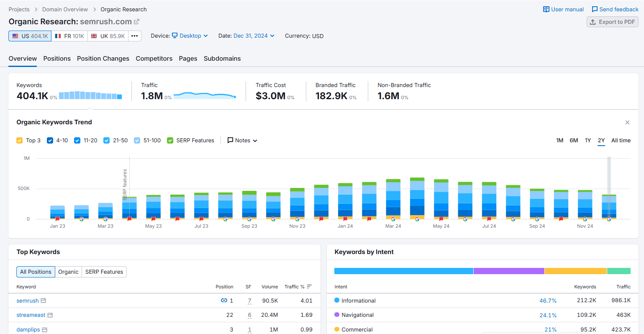Click the Keywords 404.1K mini bar chart
Image resolution: width=644 pixels, height=334 pixels.
90,95
